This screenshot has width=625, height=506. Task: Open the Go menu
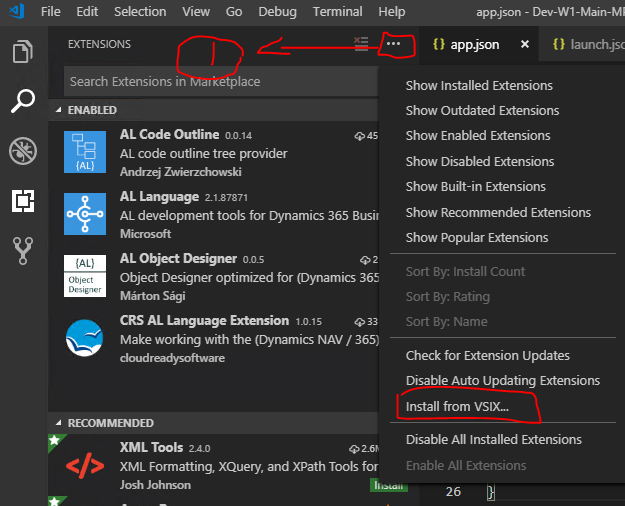[234, 12]
